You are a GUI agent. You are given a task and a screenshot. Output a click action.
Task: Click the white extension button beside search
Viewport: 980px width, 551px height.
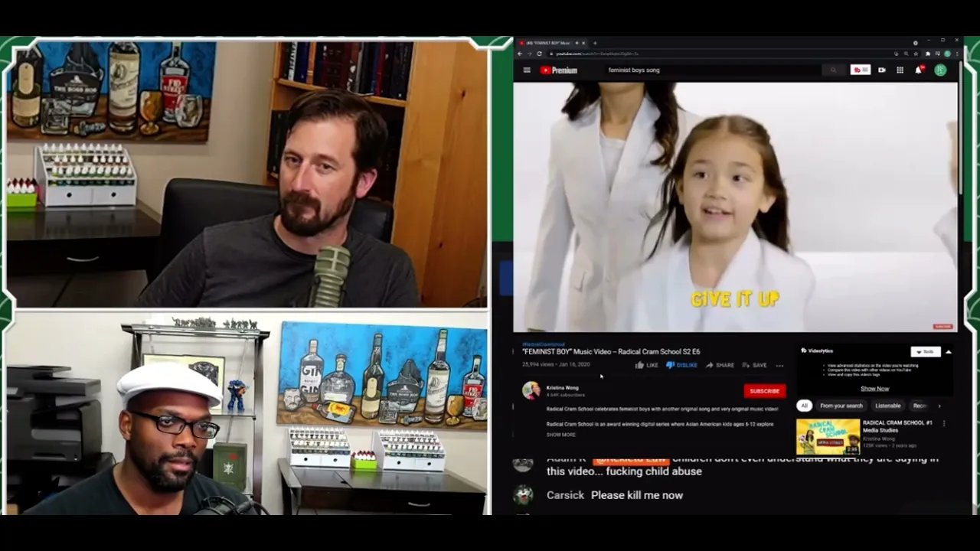coord(861,70)
